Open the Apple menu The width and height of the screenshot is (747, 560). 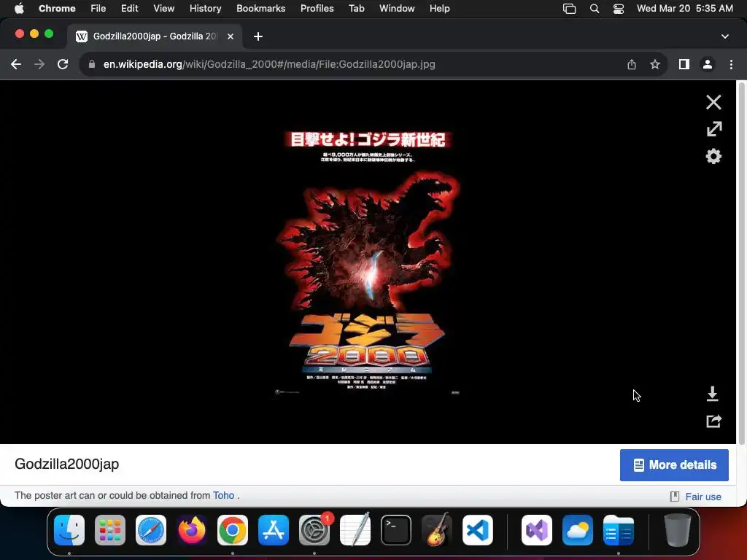click(x=19, y=9)
